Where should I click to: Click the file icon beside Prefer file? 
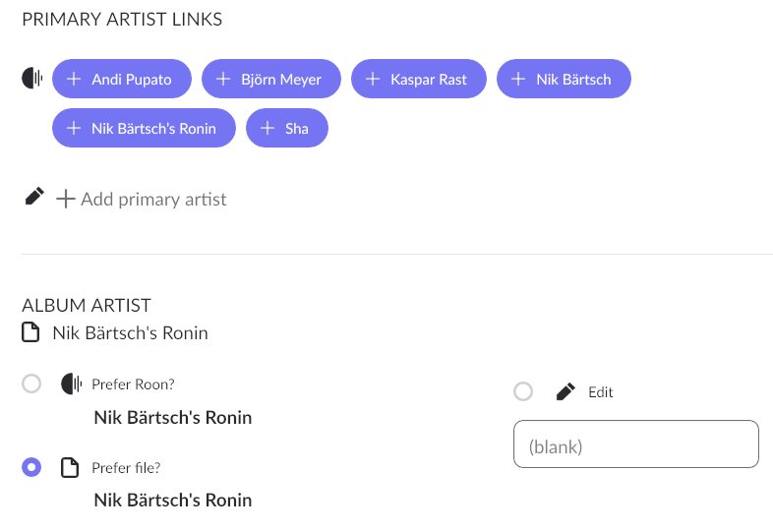point(70,467)
